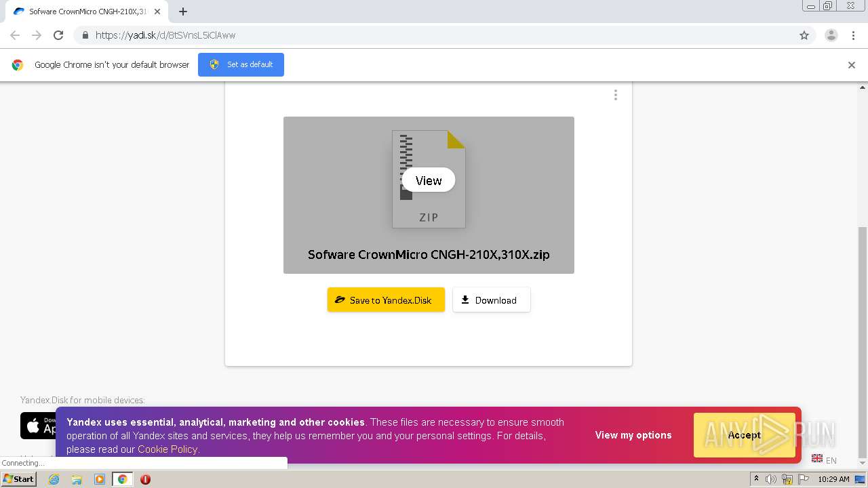
Task: Open Windows Media Player from taskbar
Action: pyautogui.click(x=100, y=479)
